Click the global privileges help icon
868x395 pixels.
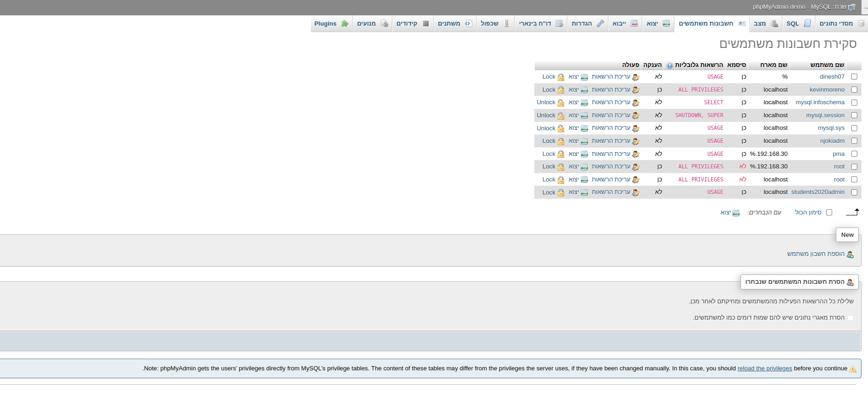670,66
